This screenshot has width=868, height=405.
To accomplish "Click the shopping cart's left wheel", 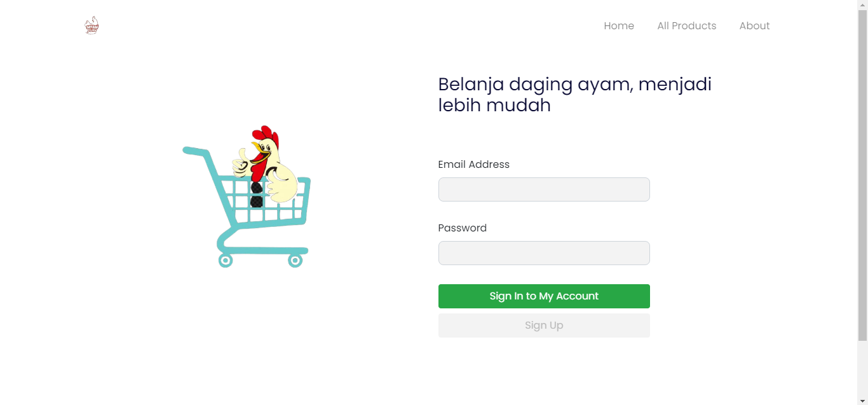I will click(225, 260).
